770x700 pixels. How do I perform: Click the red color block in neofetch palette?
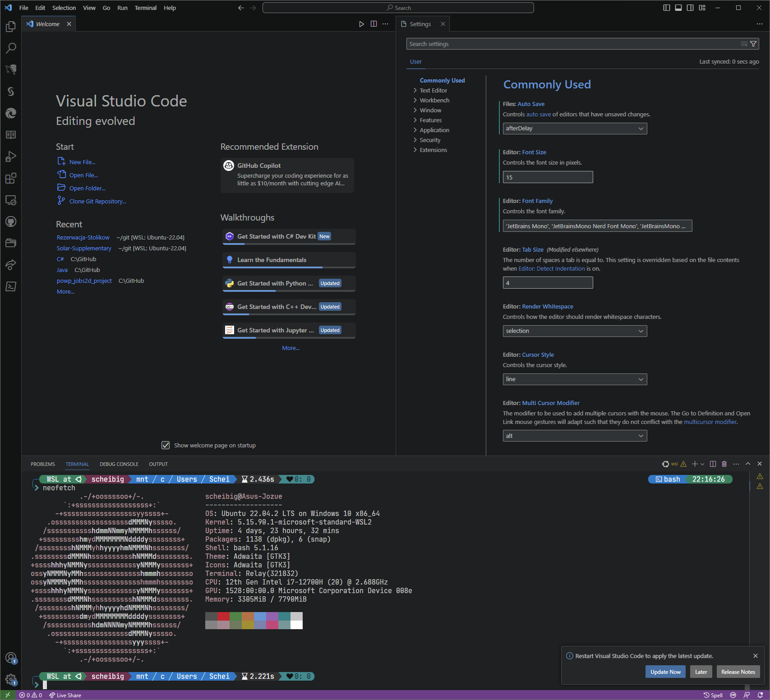click(x=223, y=616)
